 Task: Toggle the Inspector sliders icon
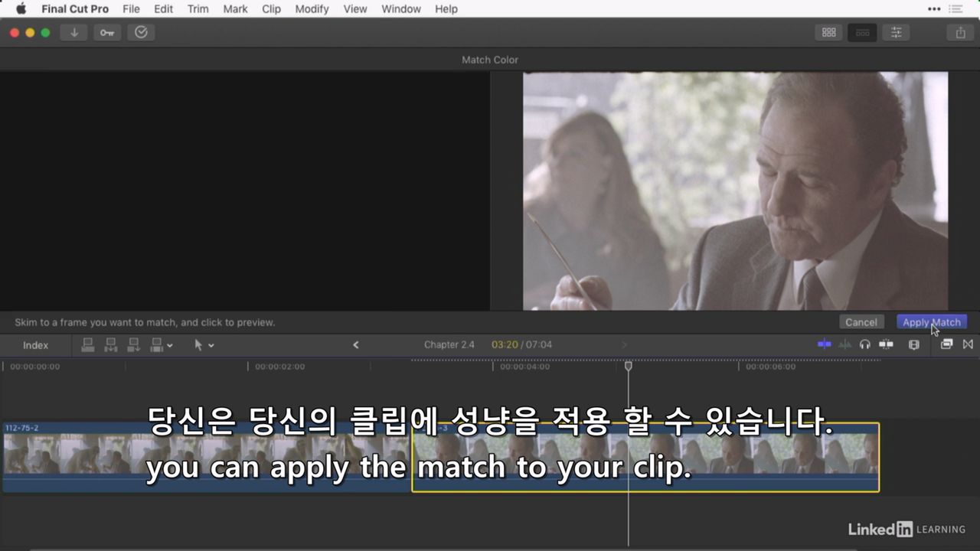point(896,32)
